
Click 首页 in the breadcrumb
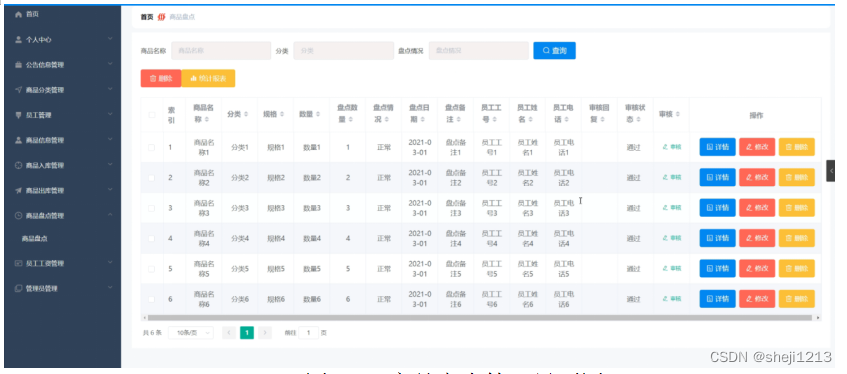(147, 17)
